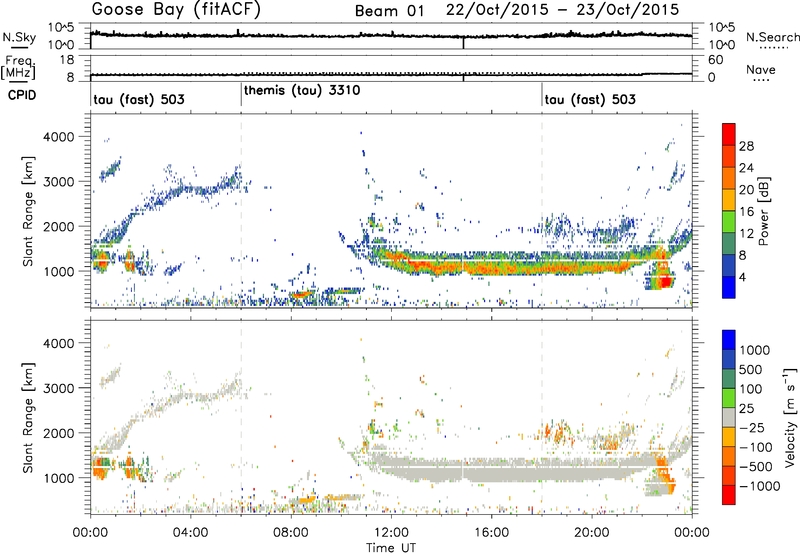Image resolution: width=800 pixels, height=554 pixels.
Task: Click the intense red backscatter patch near 23:00 in power panel
Action: pyautogui.click(x=665, y=281)
